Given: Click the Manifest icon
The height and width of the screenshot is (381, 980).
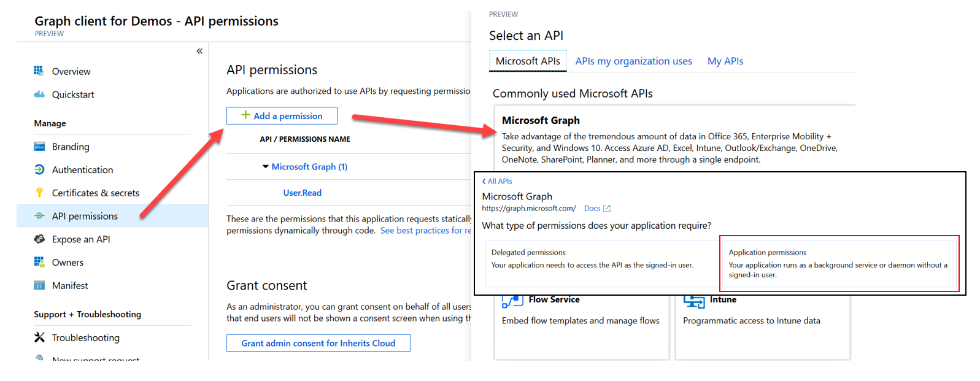Looking at the screenshot, I should pos(39,285).
